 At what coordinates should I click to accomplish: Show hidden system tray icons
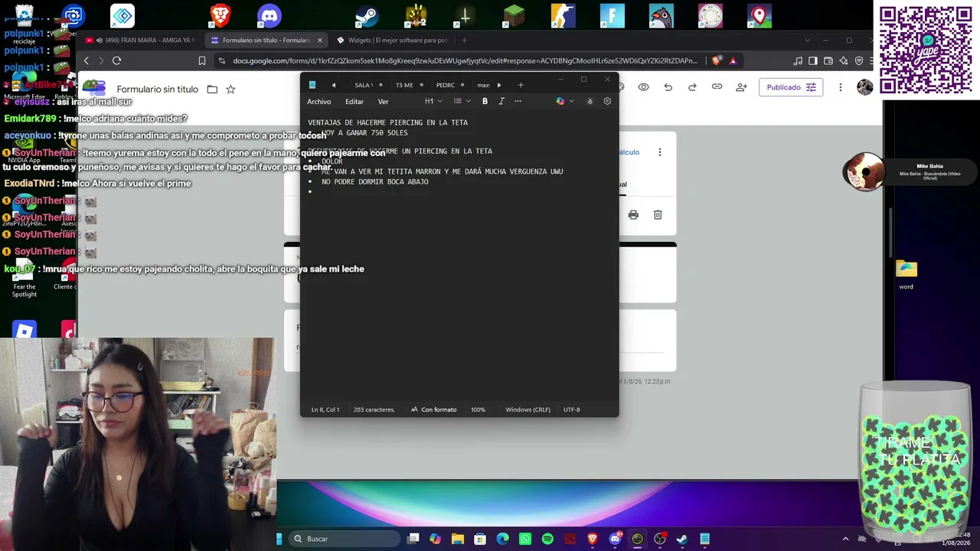845,539
